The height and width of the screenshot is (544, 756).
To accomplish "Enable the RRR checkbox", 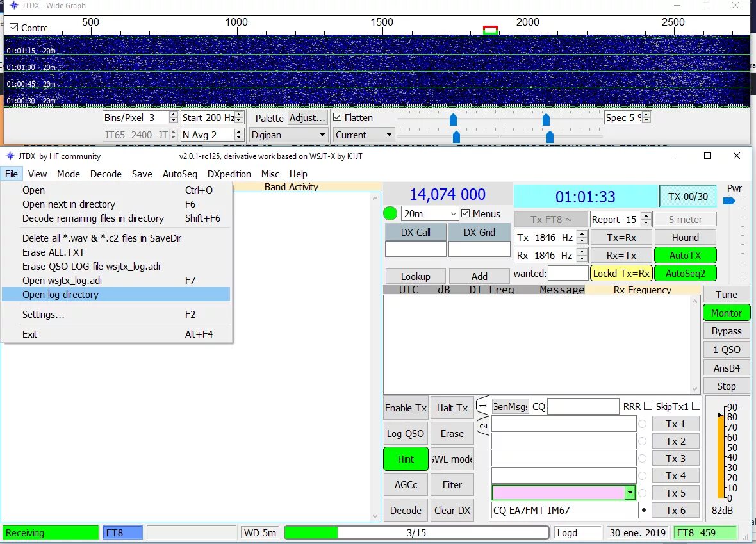I will click(x=648, y=406).
